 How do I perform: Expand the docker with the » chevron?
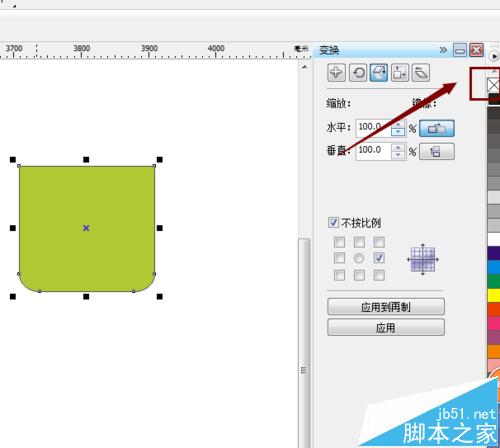point(443,50)
